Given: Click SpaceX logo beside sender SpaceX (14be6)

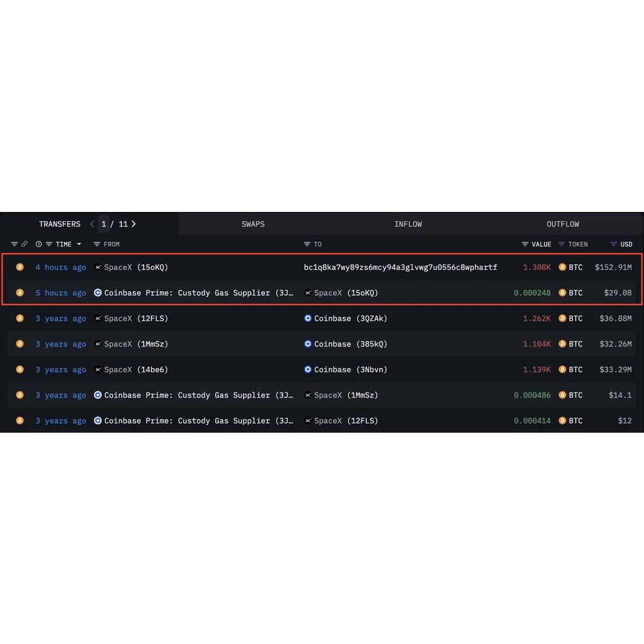Looking at the screenshot, I should tap(97, 369).
